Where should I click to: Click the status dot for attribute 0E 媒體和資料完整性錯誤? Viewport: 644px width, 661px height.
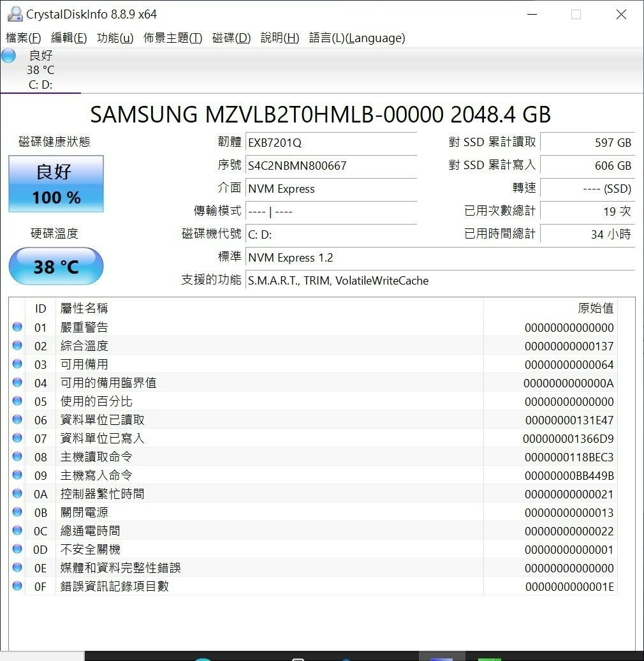point(17,567)
